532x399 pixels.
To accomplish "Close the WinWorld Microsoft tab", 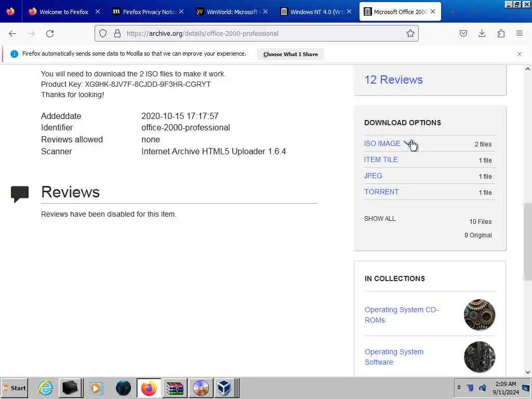I will tap(265, 11).
